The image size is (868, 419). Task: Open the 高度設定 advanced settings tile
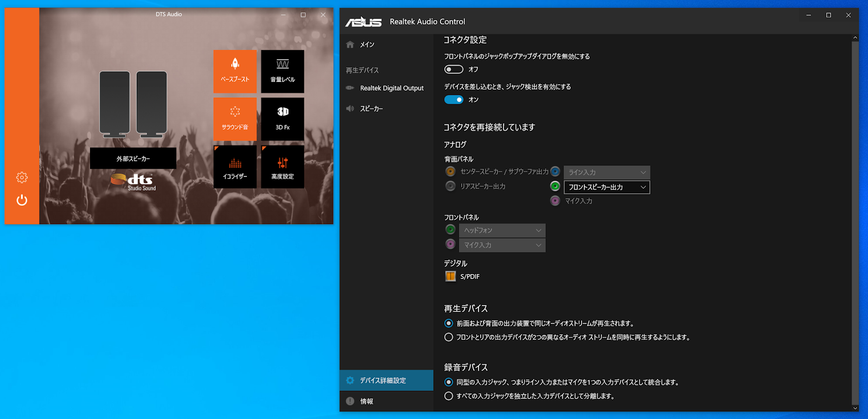coord(283,167)
